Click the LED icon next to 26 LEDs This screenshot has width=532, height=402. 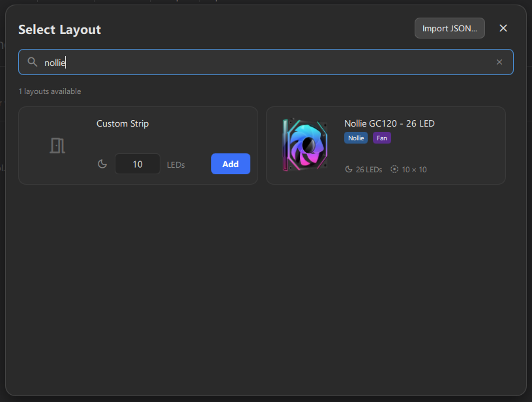348,169
